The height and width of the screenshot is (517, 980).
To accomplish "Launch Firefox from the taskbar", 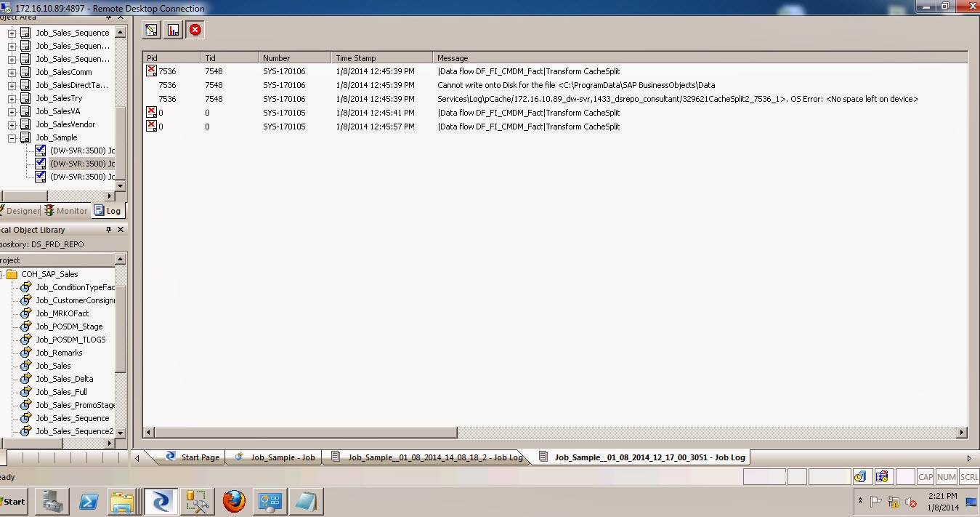I will point(234,501).
